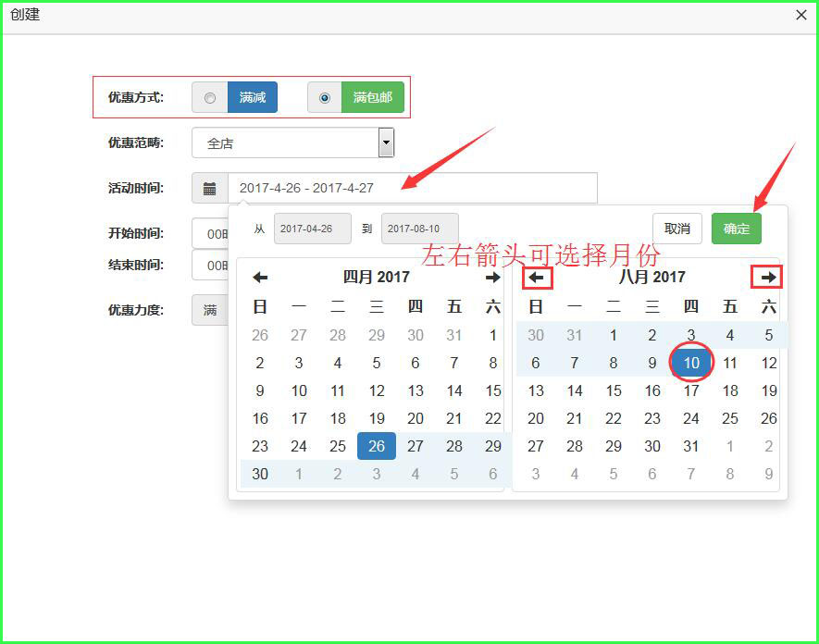The image size is (819, 644).
Task: Click the 确定 confirm button
Action: pos(736,229)
